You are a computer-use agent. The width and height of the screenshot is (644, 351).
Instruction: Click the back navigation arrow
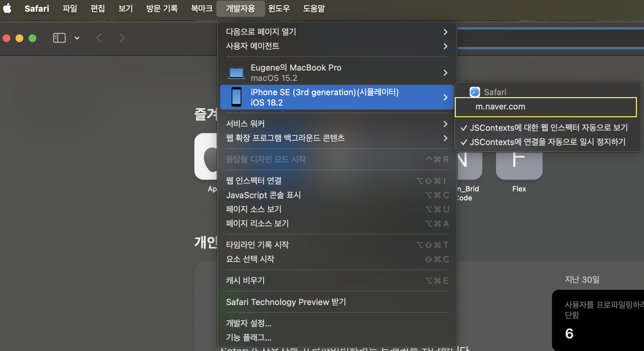pos(99,38)
